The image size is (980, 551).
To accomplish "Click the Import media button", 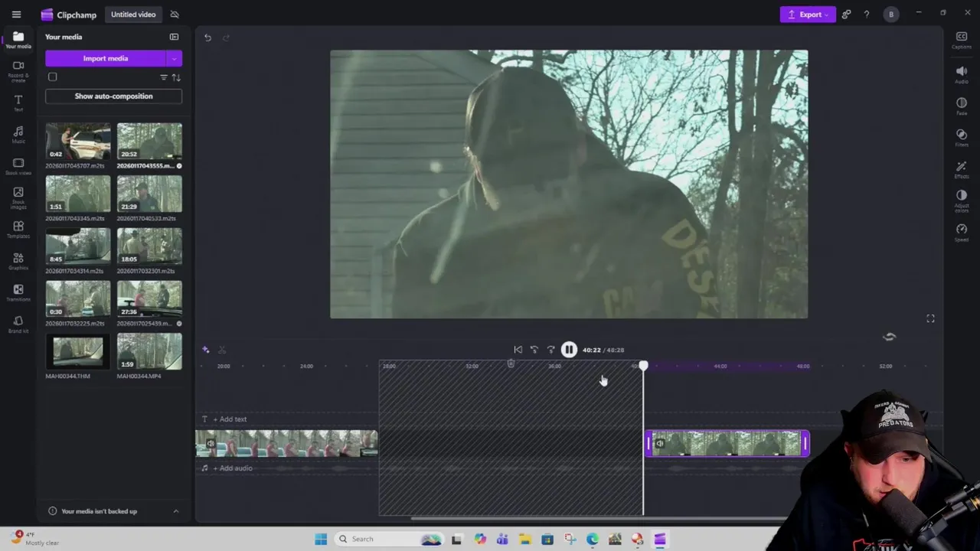I will point(106,58).
